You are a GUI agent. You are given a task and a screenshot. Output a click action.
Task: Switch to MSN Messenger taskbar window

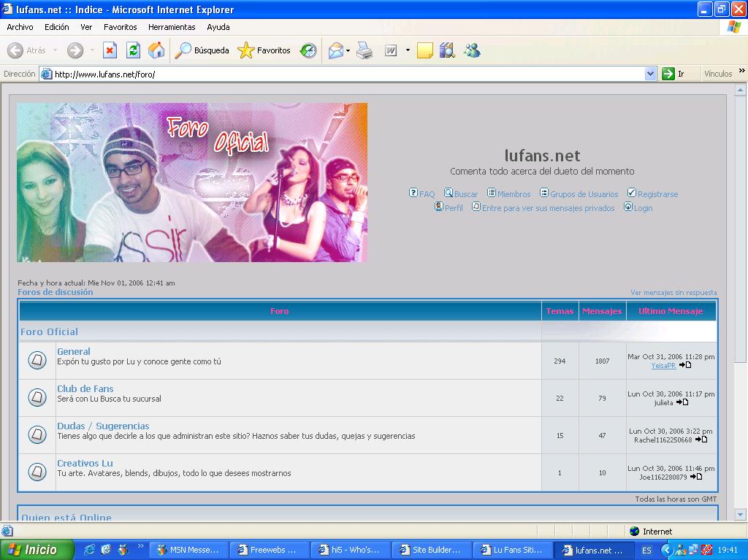coord(188,550)
